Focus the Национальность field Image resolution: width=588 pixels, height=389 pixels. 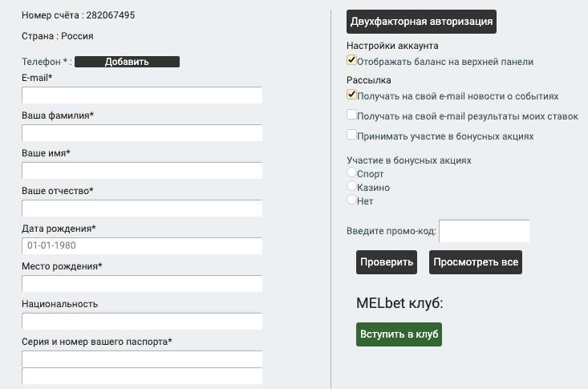click(x=142, y=321)
